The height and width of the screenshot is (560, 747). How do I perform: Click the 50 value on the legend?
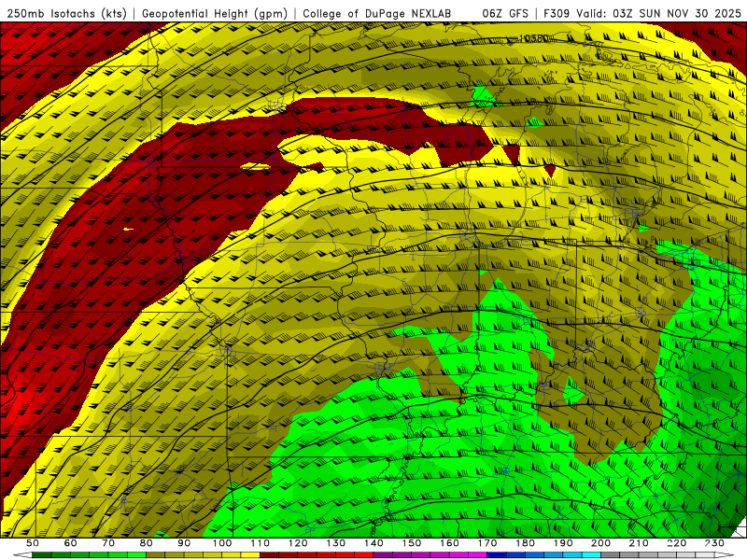click(x=33, y=543)
